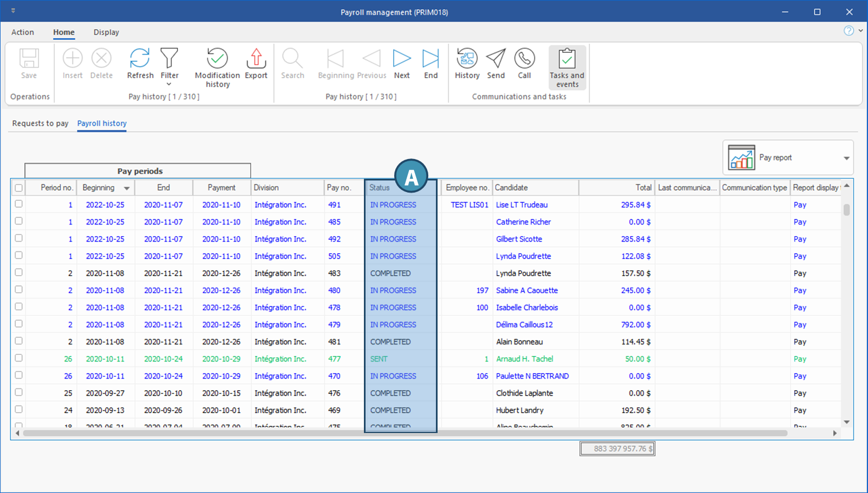
Task: Select the checkbox for Arnaud H. Tachel row
Action: click(x=19, y=358)
